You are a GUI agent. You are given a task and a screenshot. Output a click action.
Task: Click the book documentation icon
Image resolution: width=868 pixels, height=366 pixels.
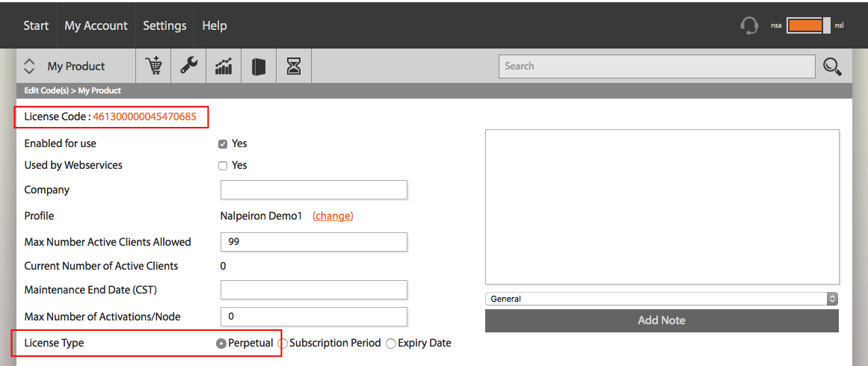pos(259,66)
